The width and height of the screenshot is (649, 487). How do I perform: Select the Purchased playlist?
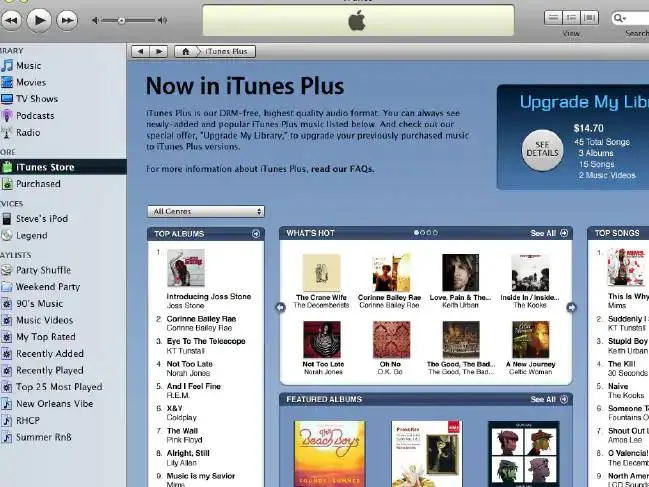pos(37,184)
